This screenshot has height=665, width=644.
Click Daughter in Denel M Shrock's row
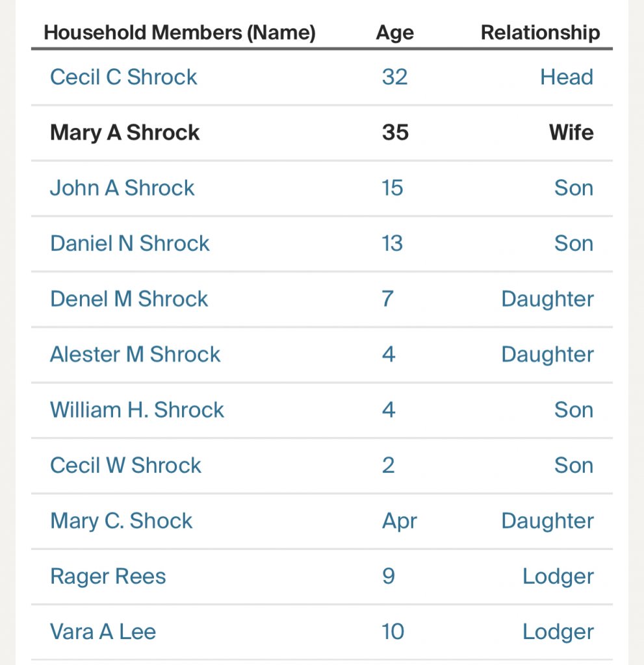click(547, 299)
